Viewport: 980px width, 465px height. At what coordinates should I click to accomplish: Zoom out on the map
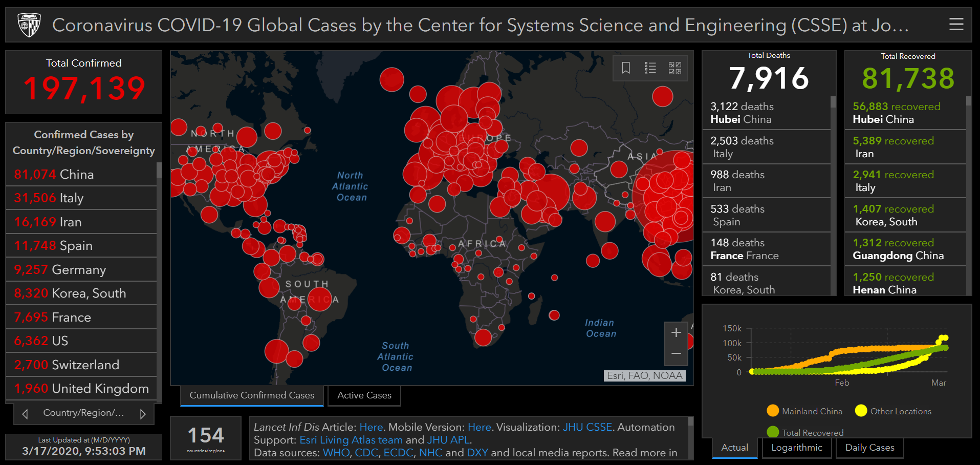(x=676, y=354)
